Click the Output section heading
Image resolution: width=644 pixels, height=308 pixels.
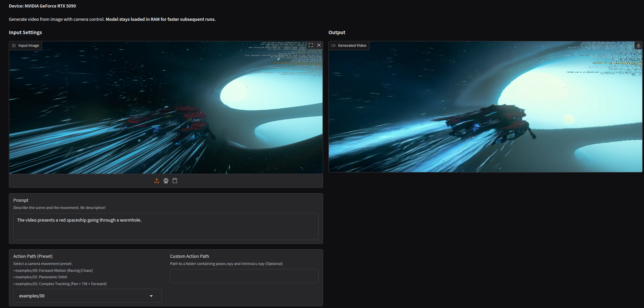pyautogui.click(x=337, y=32)
